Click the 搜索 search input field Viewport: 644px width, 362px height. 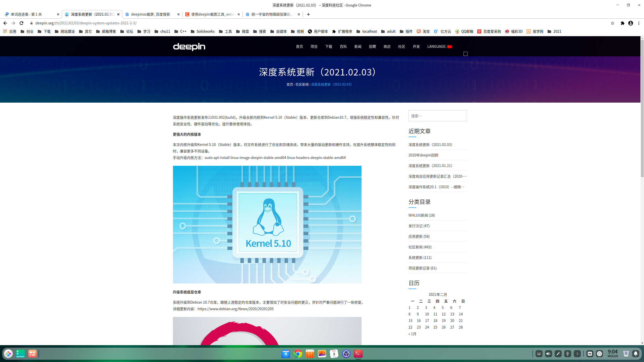[437, 116]
